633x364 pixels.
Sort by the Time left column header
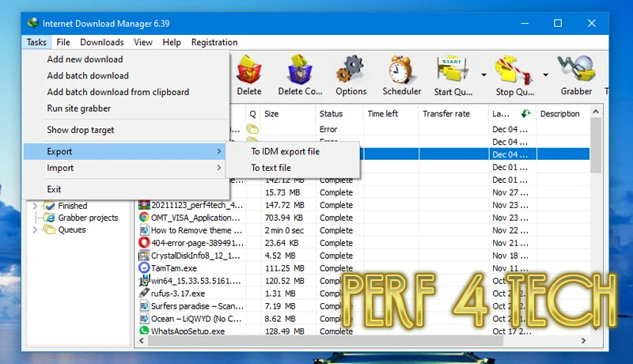click(391, 114)
